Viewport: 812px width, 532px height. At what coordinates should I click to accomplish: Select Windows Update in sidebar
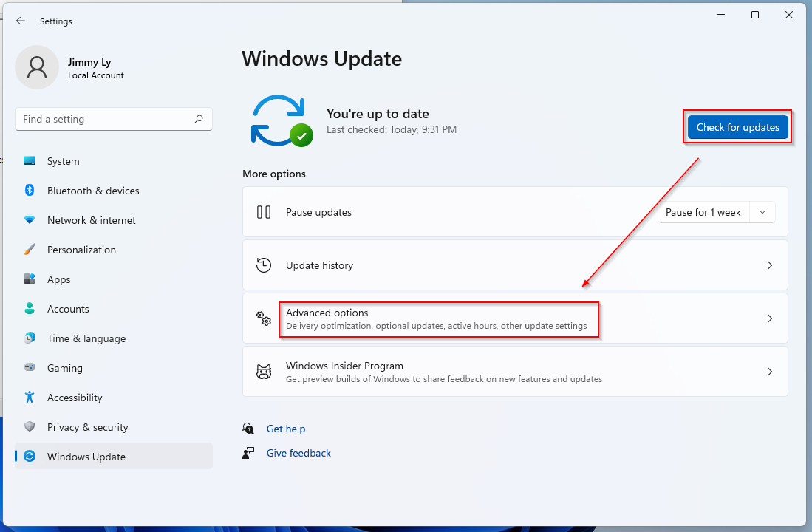point(113,456)
